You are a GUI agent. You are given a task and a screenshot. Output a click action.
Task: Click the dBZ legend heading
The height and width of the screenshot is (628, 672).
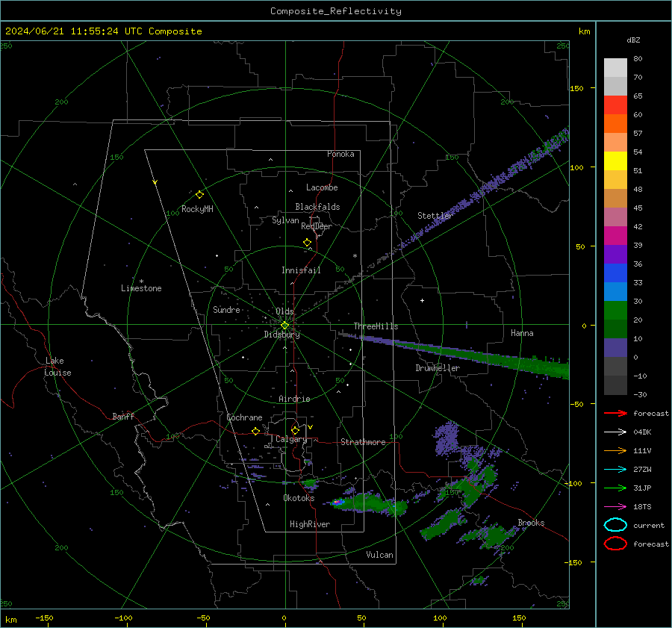point(633,40)
